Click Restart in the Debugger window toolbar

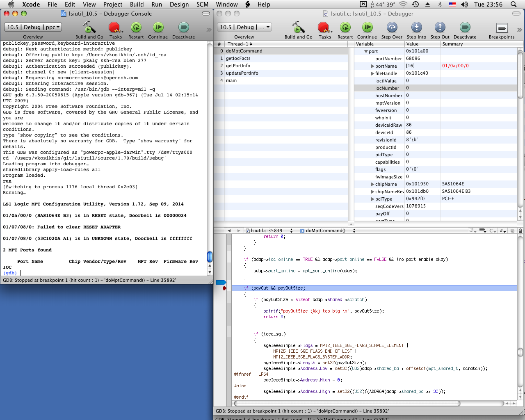(345, 28)
